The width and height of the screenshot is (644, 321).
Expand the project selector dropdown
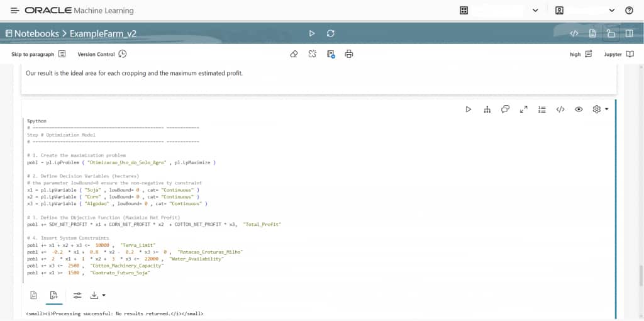click(x=535, y=11)
